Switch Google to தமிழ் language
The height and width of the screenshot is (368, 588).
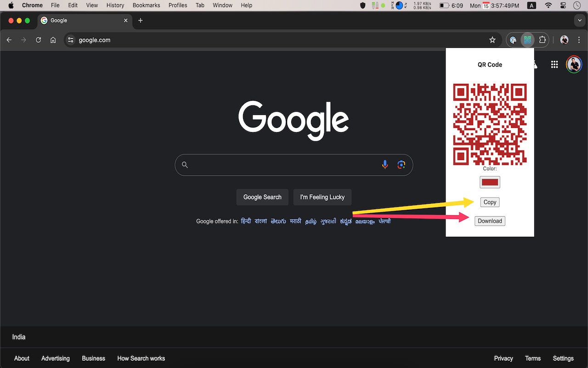[311, 221]
